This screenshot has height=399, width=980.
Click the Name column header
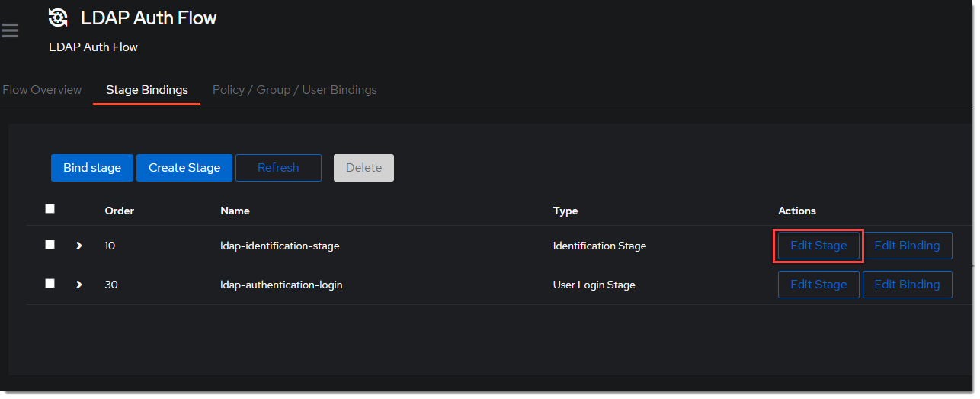235,211
